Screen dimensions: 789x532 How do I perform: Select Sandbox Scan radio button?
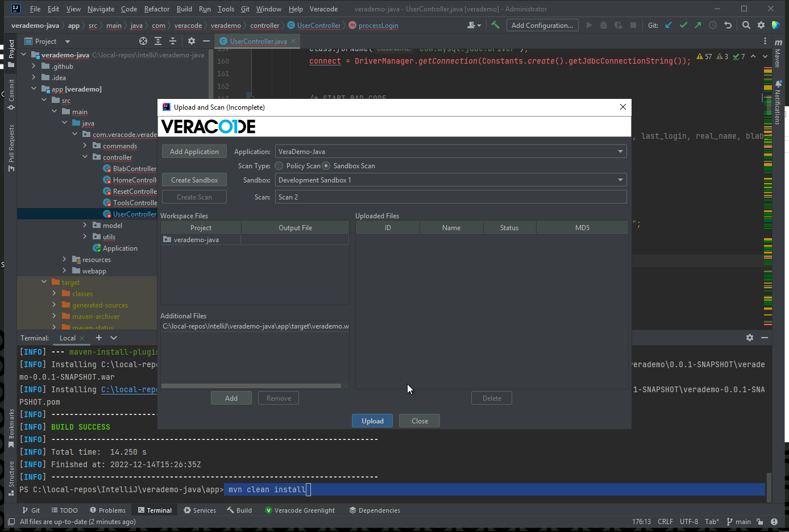coord(326,166)
